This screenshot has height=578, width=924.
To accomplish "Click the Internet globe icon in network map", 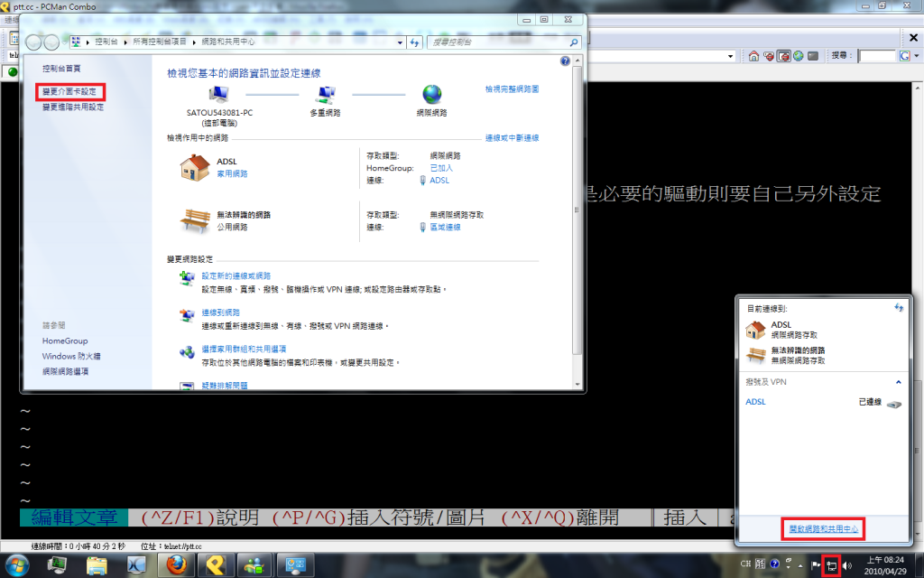I will pos(432,94).
